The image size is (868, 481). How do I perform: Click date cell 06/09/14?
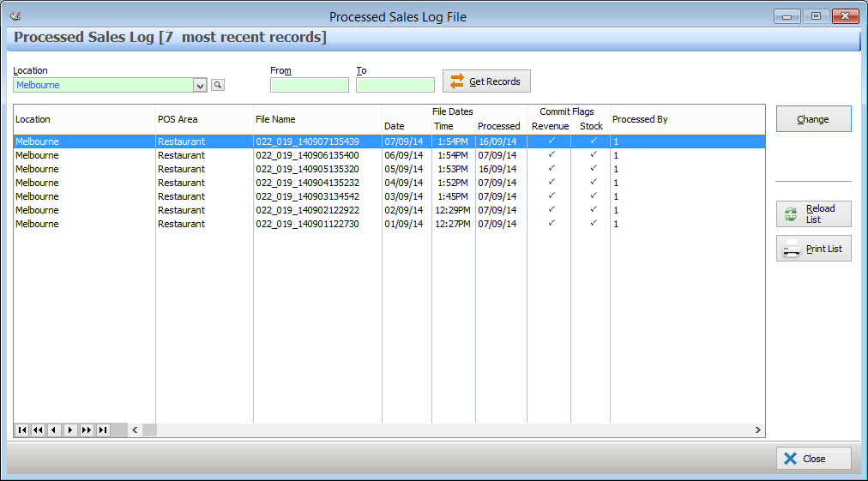[x=404, y=155]
